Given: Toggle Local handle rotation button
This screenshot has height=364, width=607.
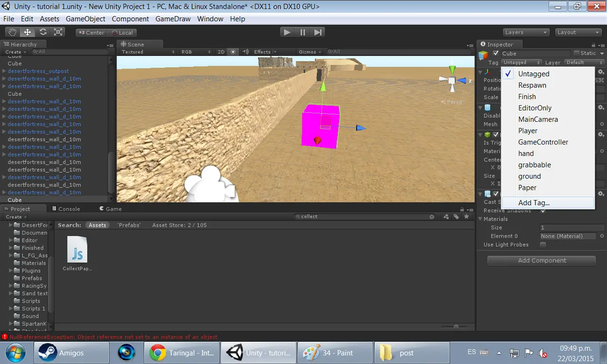Looking at the screenshot, I should [x=122, y=33].
